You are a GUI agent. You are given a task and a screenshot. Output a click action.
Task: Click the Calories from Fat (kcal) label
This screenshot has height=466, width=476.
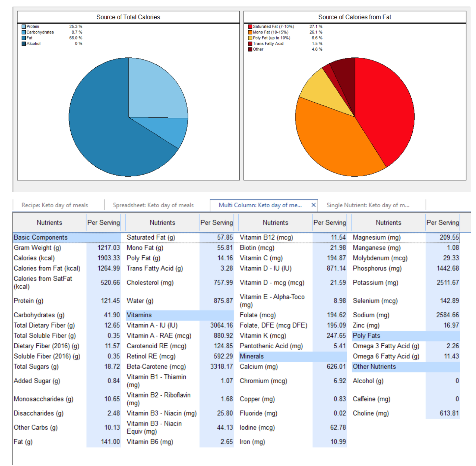[x=47, y=268]
